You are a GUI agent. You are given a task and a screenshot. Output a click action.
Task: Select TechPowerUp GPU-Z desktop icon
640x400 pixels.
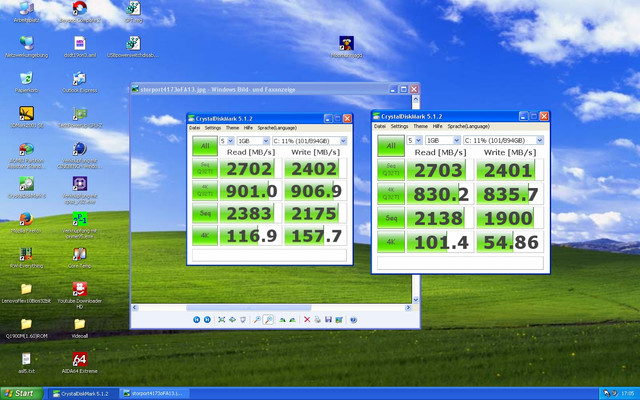coord(80,117)
